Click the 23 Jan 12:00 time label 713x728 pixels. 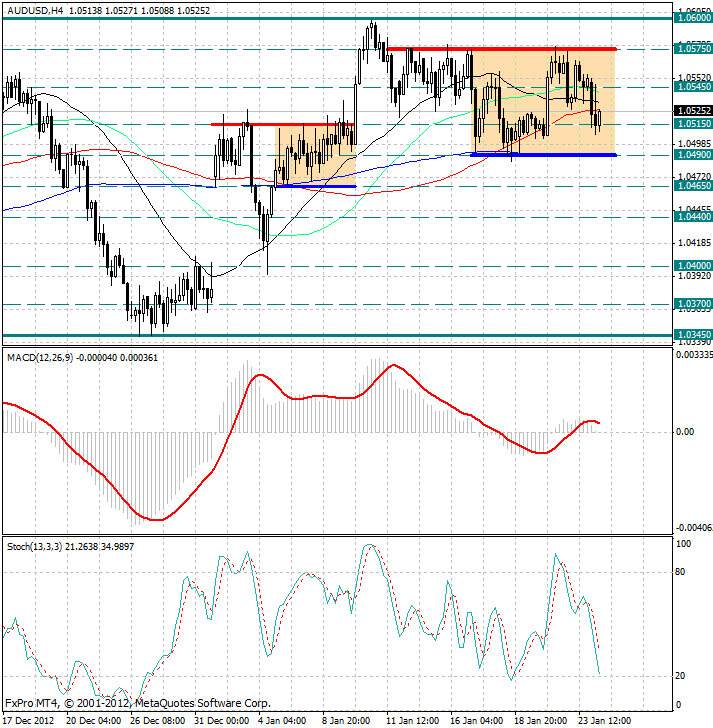tap(605, 721)
